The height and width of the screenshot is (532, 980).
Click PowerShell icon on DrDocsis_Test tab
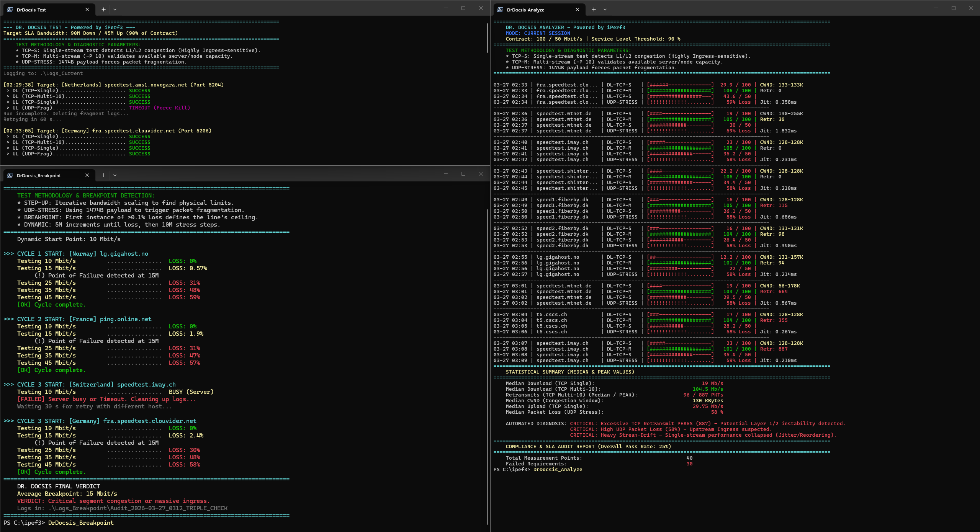(x=10, y=10)
